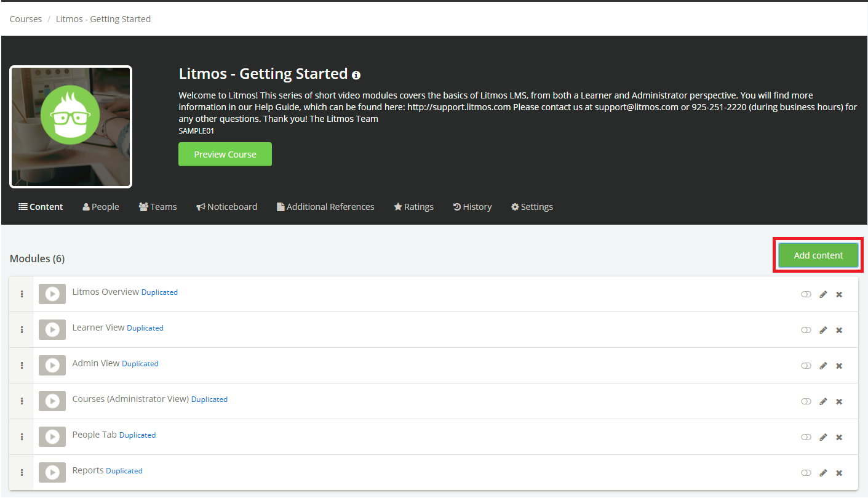Open the People Tab module title
This screenshot has width=868, height=498.
95,435
